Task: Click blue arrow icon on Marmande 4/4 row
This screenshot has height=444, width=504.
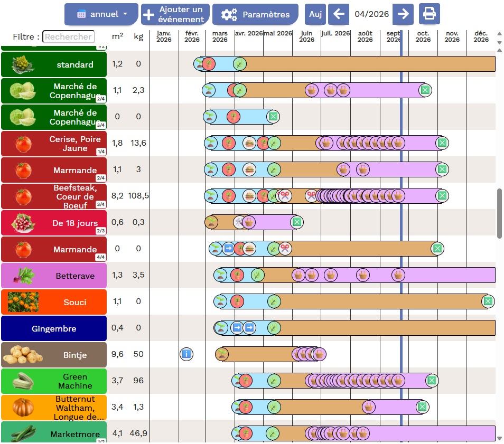Action: pyautogui.click(x=229, y=248)
